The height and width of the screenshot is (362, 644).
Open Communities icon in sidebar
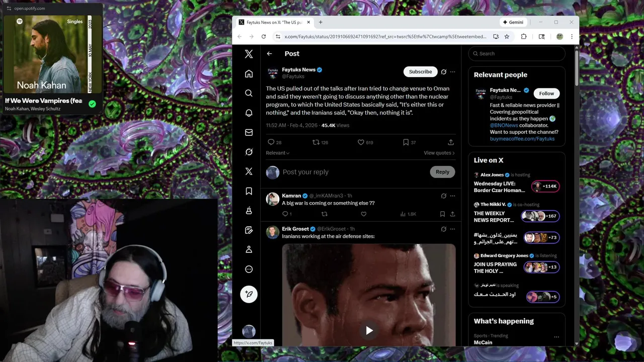[x=249, y=211]
